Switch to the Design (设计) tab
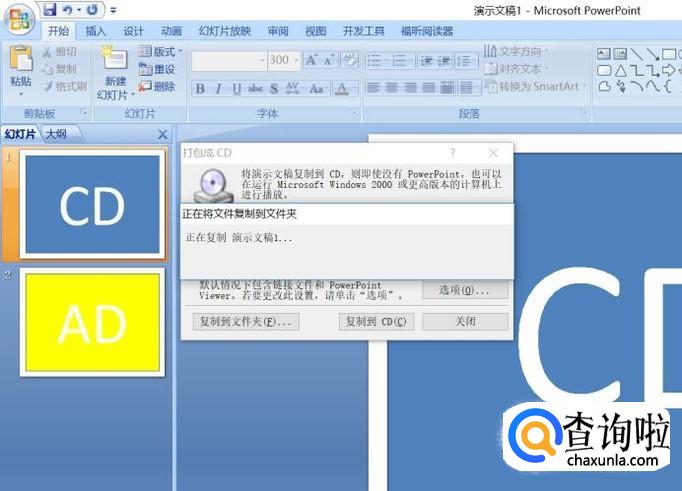682x491 pixels. [x=133, y=31]
